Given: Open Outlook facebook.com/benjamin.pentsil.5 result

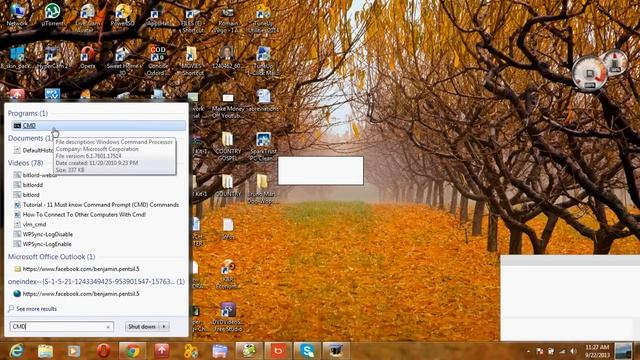Looking at the screenshot, I should point(77,269).
